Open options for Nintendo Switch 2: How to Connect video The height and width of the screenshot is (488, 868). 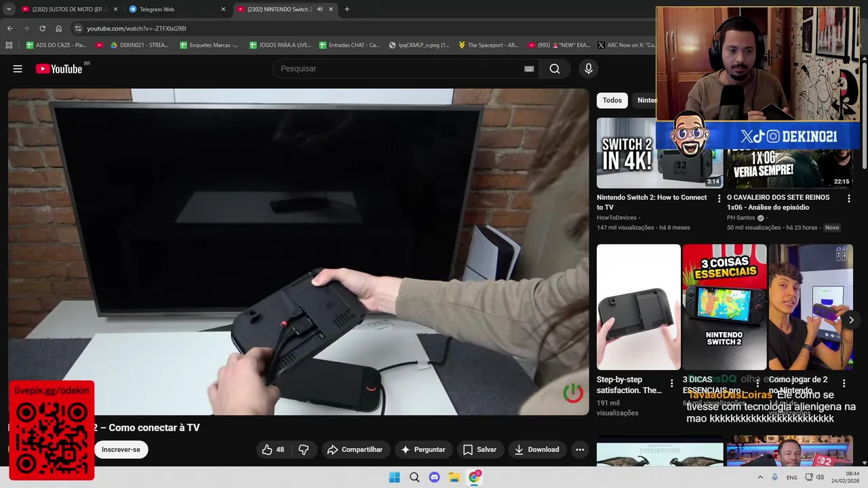pos(719,199)
